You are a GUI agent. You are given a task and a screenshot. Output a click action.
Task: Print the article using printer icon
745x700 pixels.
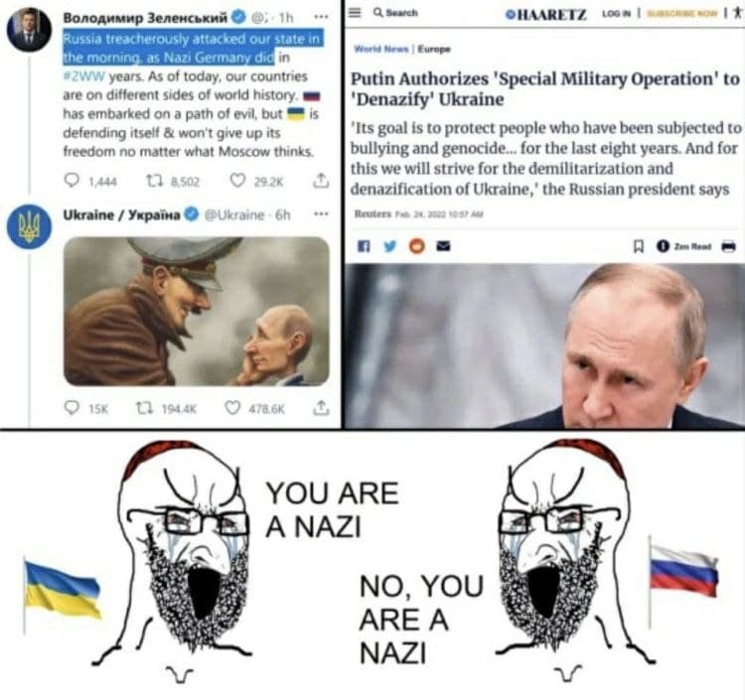(728, 246)
